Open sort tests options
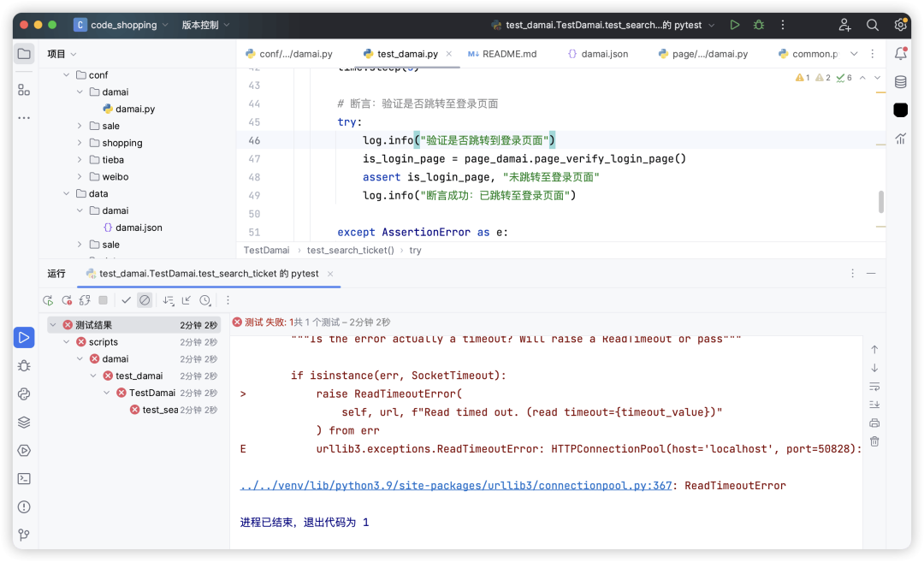The image size is (924, 562). click(169, 300)
